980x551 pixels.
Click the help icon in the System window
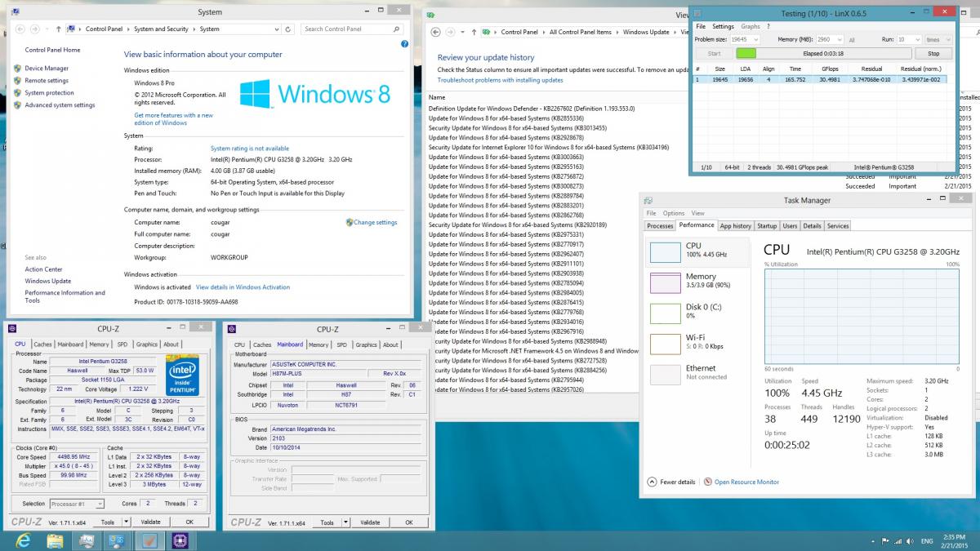click(x=405, y=44)
